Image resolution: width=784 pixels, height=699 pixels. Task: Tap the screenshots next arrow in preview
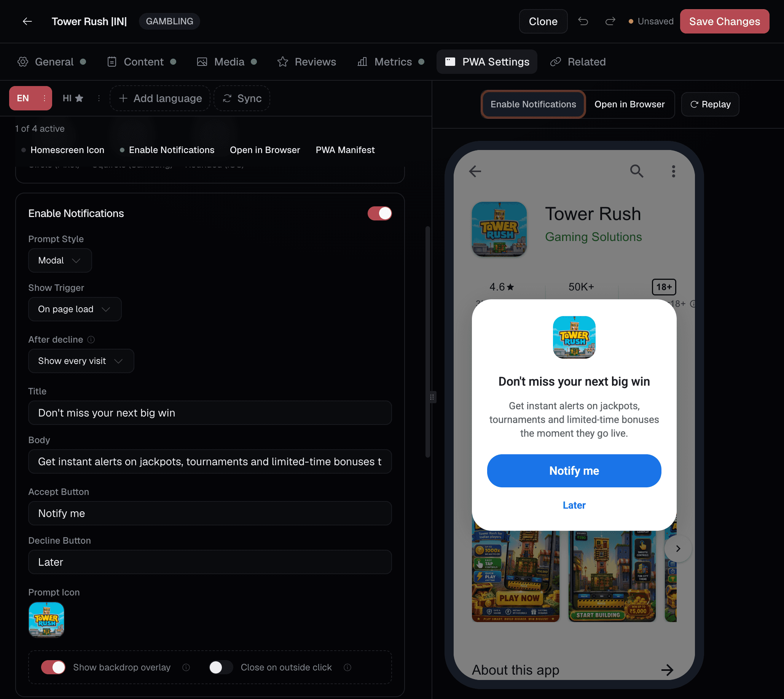coord(678,549)
